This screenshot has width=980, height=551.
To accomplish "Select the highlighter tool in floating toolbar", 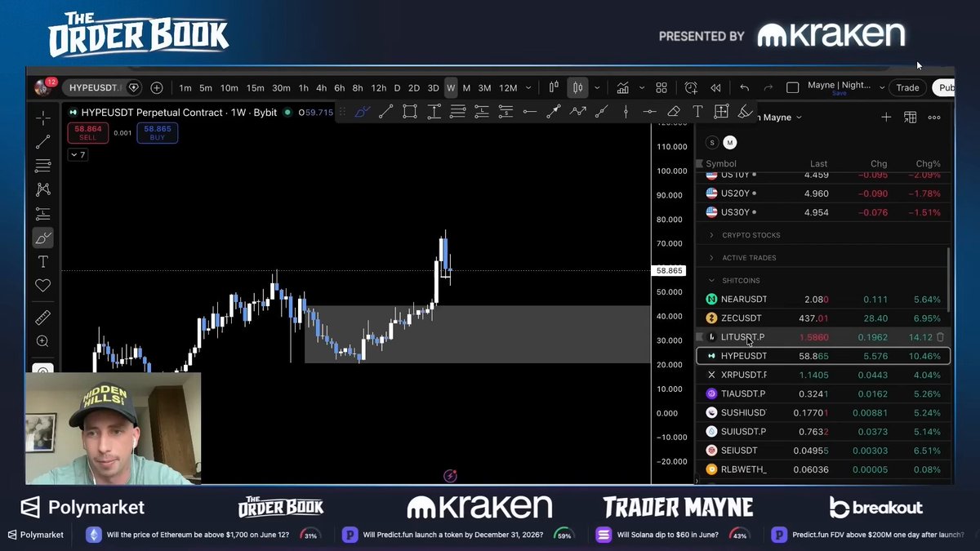I will [746, 111].
